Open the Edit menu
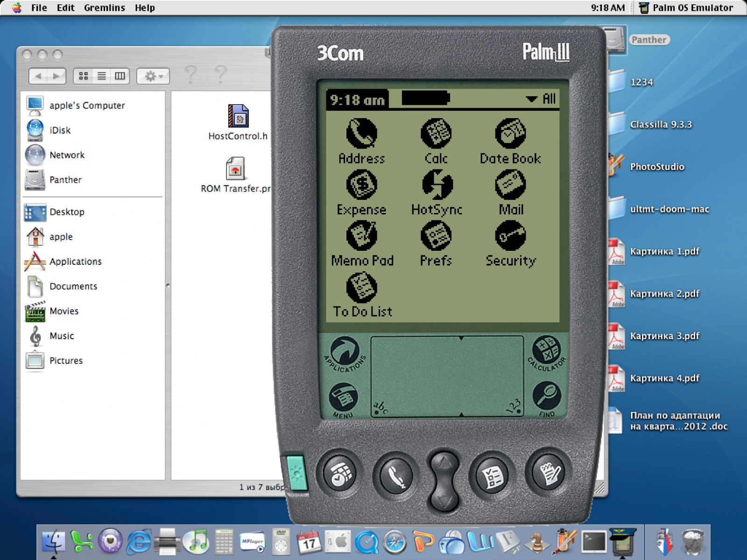Viewport: 747px width, 560px height. (66, 7)
